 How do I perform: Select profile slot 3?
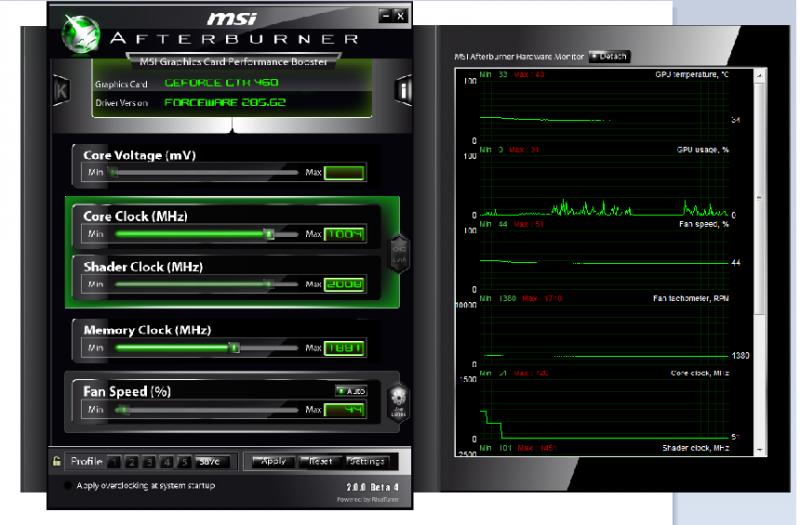coord(149,462)
